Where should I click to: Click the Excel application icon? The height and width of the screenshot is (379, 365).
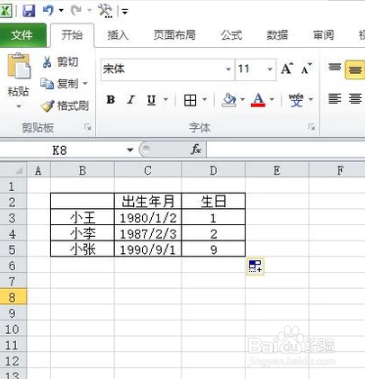click(x=5, y=11)
